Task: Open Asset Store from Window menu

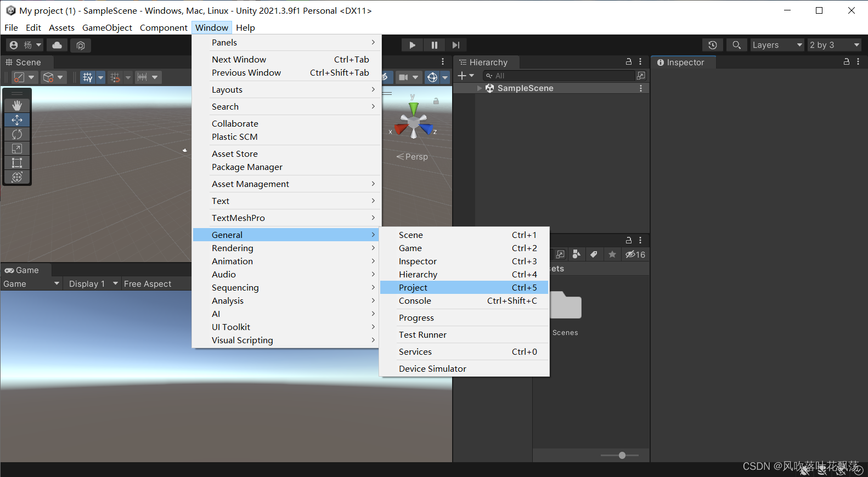Action: (286, 154)
